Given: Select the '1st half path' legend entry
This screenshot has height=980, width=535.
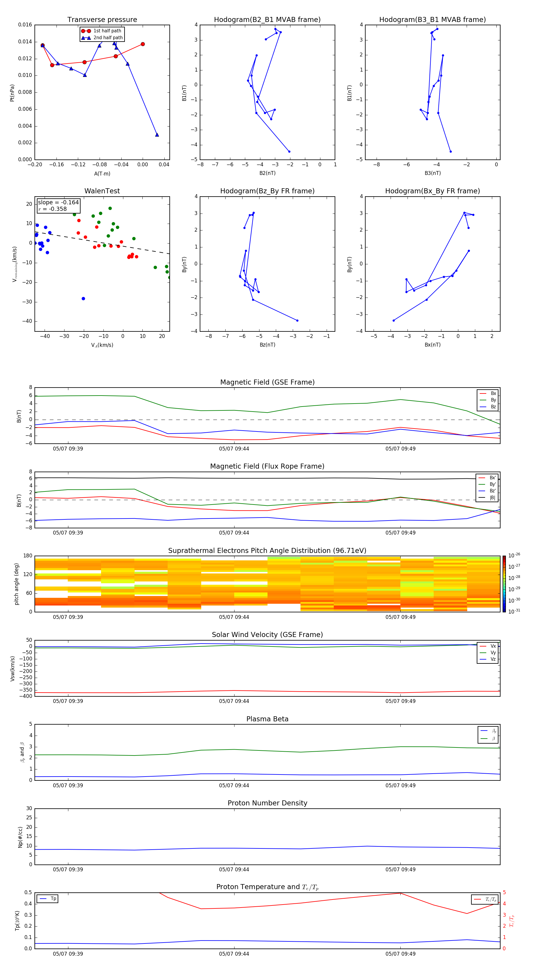Looking at the screenshot, I should click(101, 31).
